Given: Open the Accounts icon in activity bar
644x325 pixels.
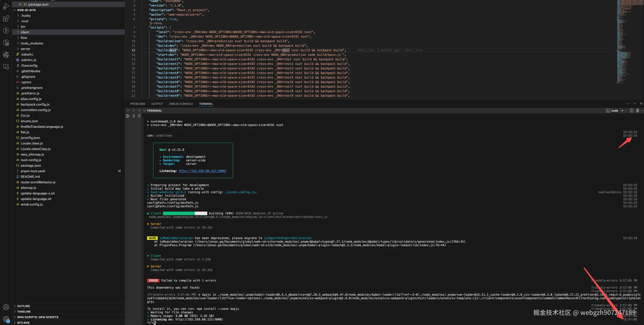Looking at the screenshot, I should 6,307.
